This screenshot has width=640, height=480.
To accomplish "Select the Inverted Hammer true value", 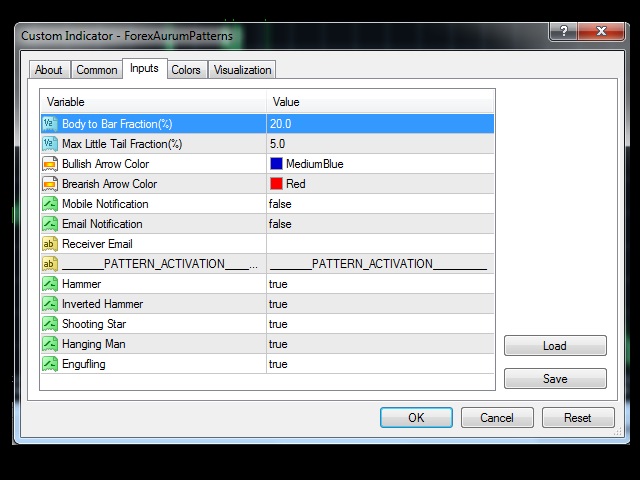I will click(x=380, y=304).
